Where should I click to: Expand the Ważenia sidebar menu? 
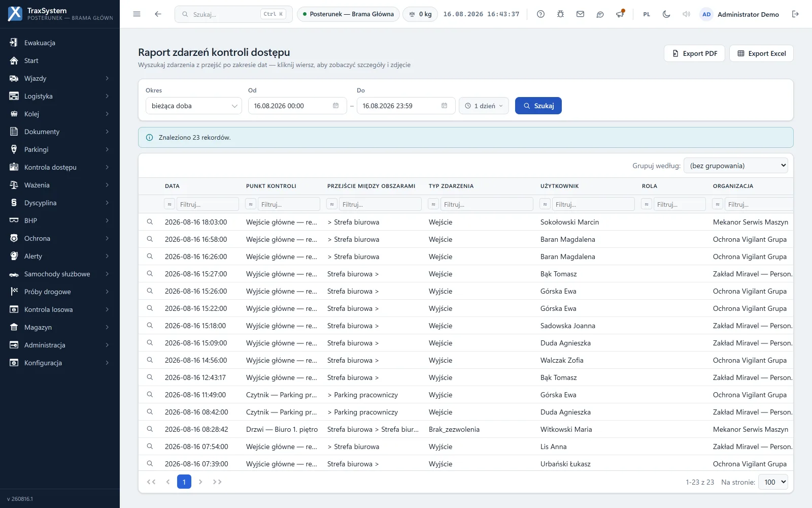pos(60,185)
